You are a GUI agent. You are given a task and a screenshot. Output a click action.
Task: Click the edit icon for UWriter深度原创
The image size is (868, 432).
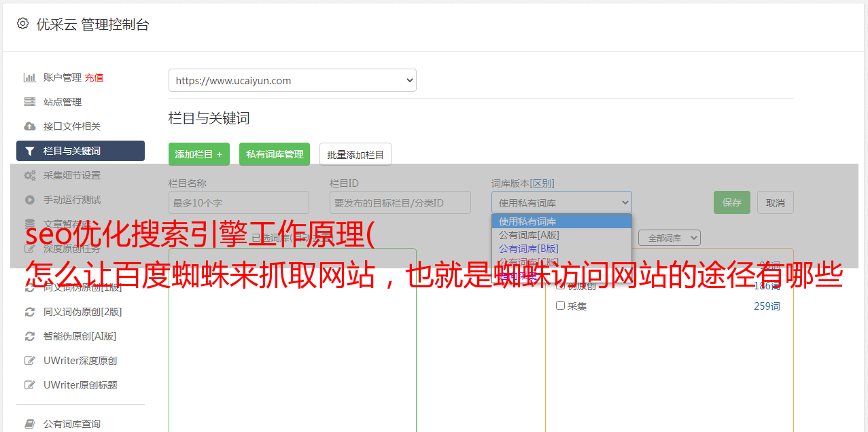point(30,361)
